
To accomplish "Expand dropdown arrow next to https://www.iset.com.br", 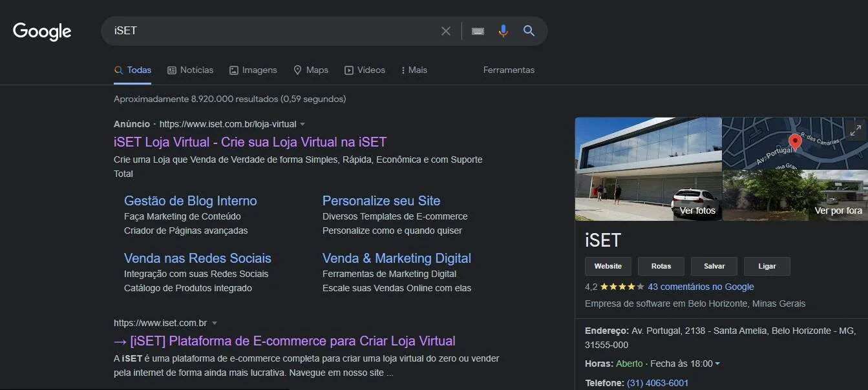I will [215, 323].
